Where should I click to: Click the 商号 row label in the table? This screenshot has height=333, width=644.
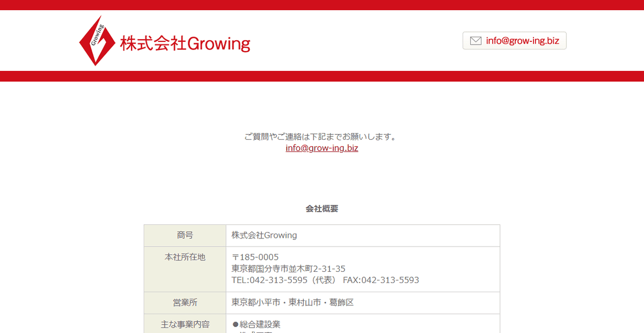click(185, 235)
